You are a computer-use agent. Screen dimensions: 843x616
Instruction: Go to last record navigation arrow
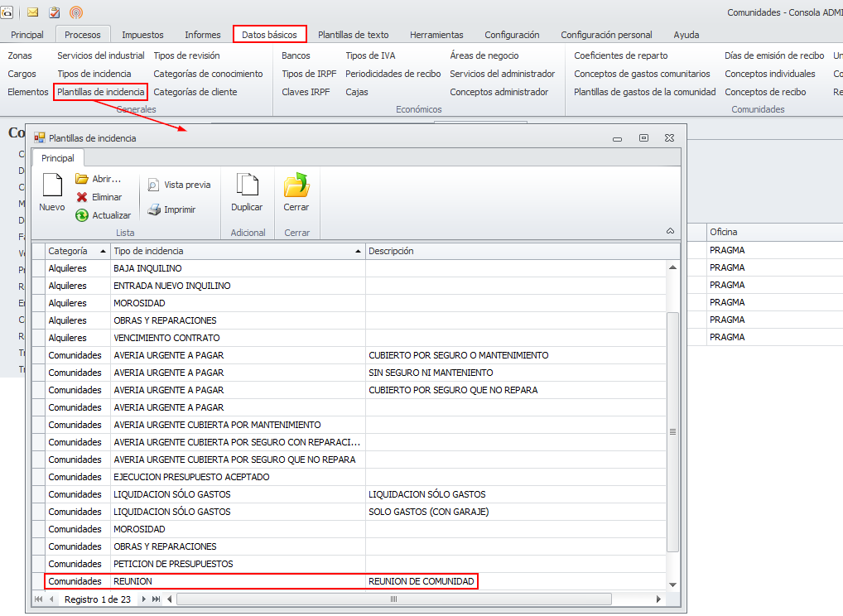point(156,599)
